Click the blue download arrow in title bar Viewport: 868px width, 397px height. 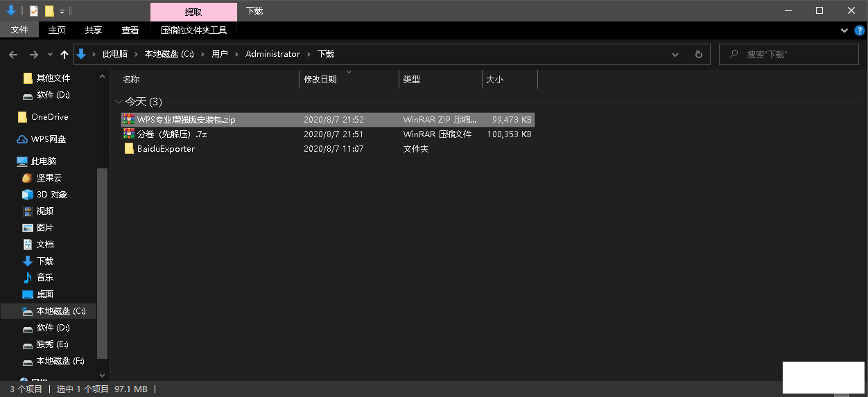point(11,10)
